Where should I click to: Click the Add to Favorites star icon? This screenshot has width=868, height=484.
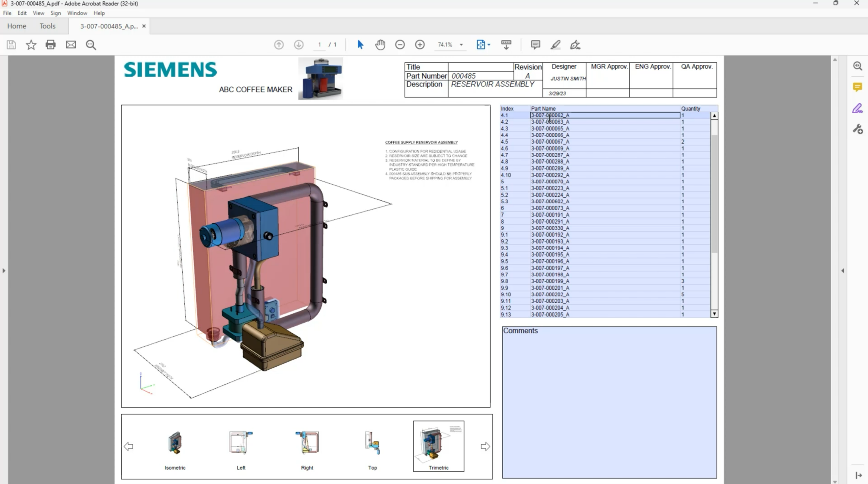click(31, 44)
